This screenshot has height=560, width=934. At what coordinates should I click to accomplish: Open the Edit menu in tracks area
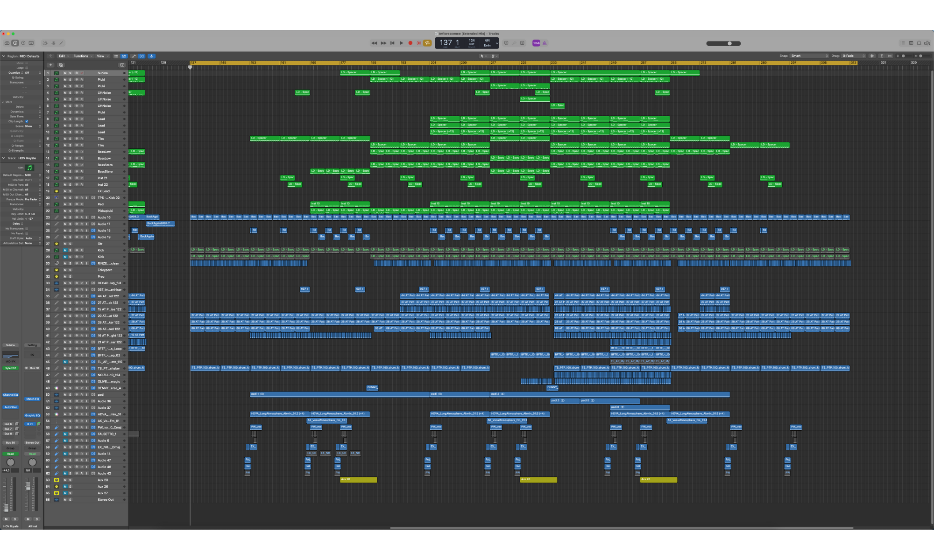[x=64, y=56]
